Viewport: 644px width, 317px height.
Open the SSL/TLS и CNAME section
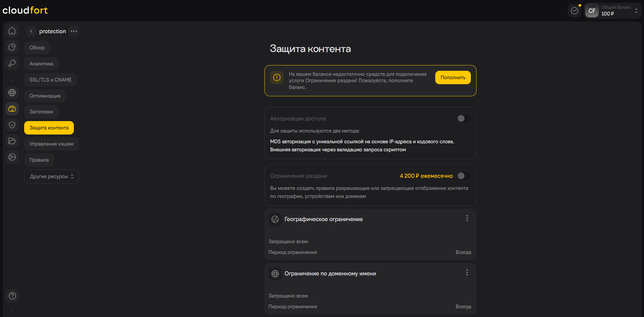tap(50, 80)
